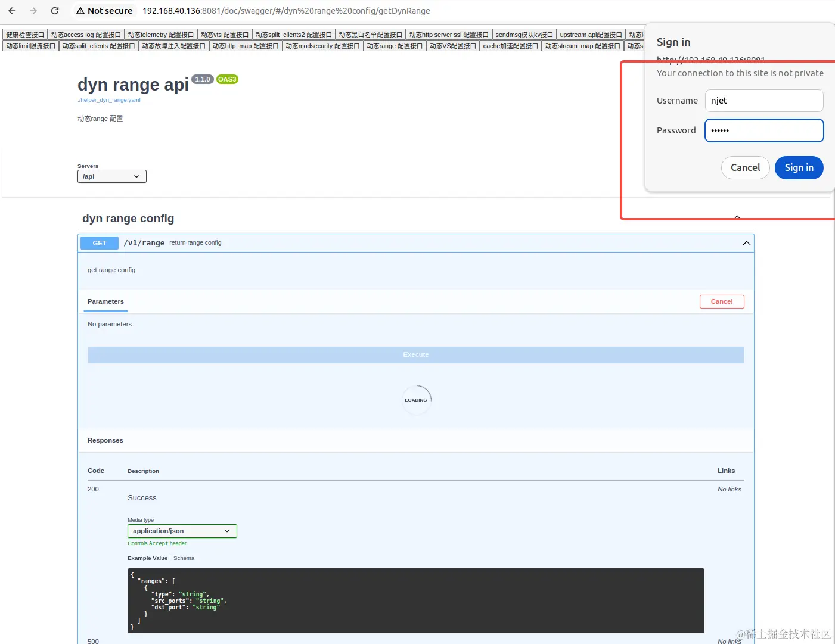Viewport: 835px width, 644px height.
Task: Click the 'get range config' description
Action: click(111, 270)
